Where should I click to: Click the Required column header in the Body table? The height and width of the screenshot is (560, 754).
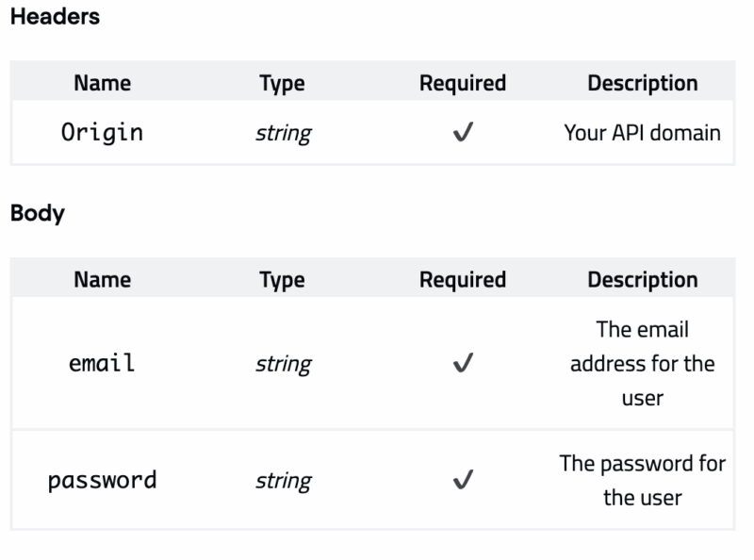tap(462, 280)
